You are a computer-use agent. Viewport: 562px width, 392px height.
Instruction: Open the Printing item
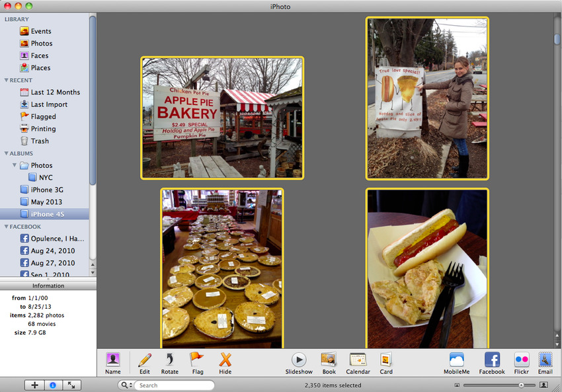[x=38, y=129]
